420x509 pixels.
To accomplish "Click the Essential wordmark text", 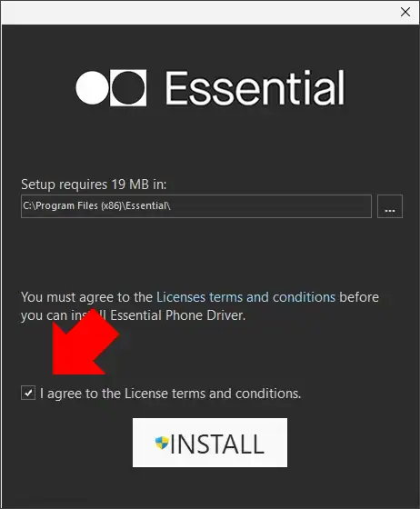I will (x=255, y=88).
